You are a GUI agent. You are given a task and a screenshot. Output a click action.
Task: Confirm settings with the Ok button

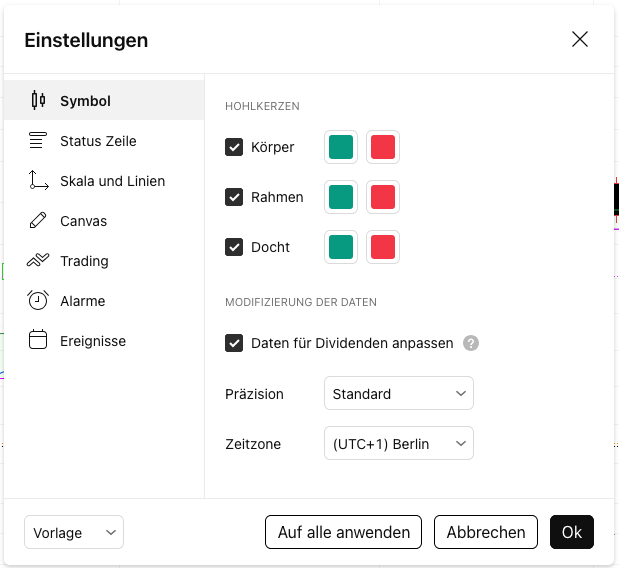coord(572,533)
